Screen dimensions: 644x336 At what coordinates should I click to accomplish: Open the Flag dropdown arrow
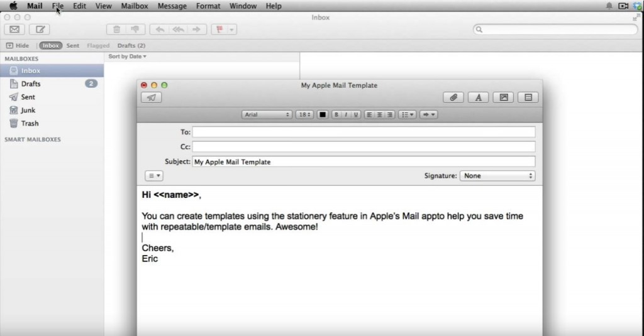tap(232, 30)
